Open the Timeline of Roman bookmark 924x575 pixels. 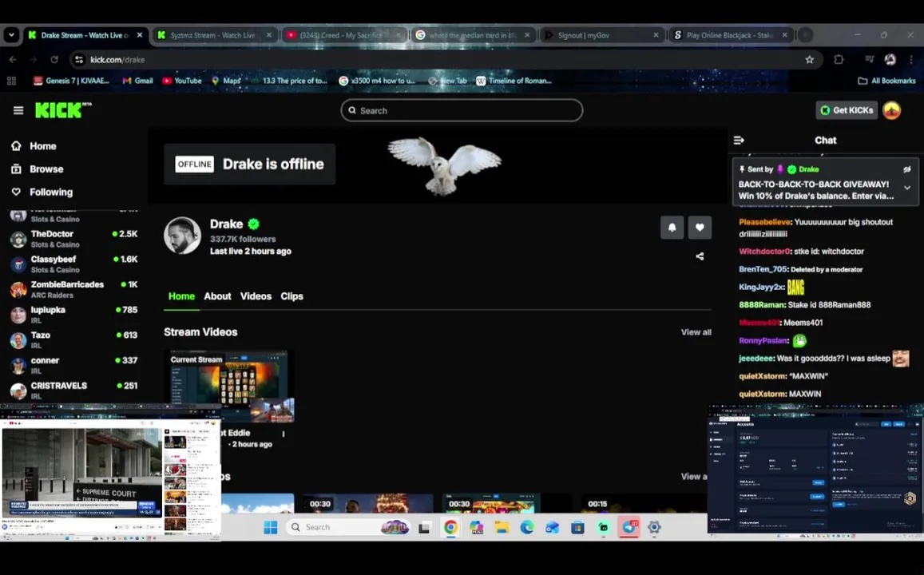coord(514,81)
